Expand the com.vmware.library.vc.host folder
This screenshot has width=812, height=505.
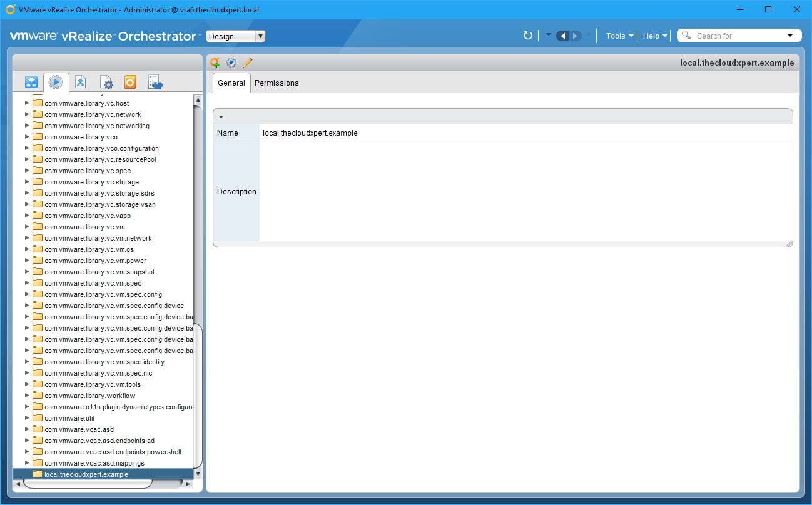(27, 103)
